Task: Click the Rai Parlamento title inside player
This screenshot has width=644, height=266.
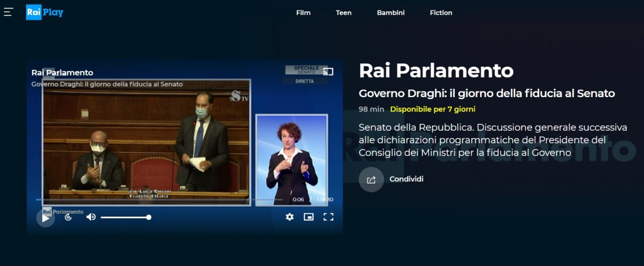Action: pos(62,72)
